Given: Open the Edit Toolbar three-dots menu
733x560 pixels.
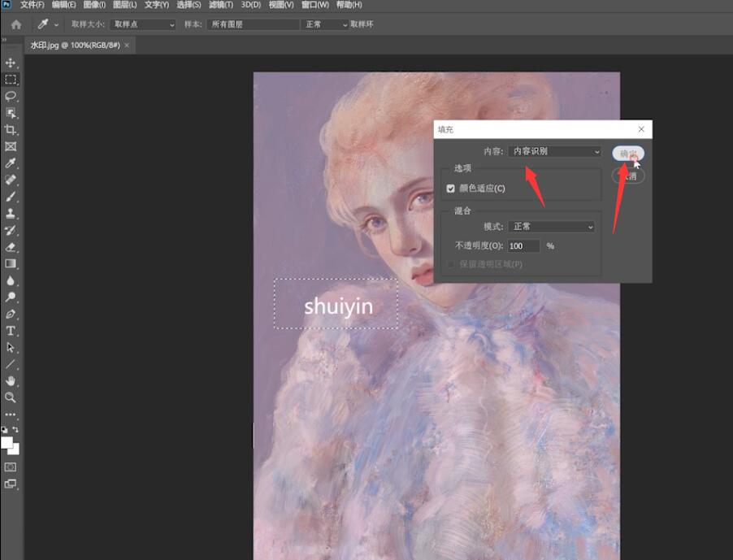Looking at the screenshot, I should (x=11, y=415).
